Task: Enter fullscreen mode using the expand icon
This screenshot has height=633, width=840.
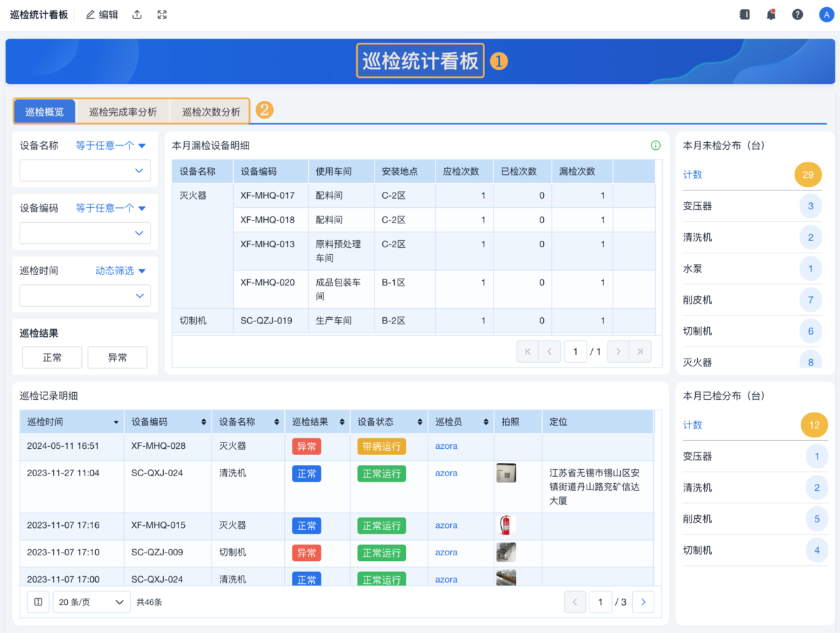Action: coord(162,15)
